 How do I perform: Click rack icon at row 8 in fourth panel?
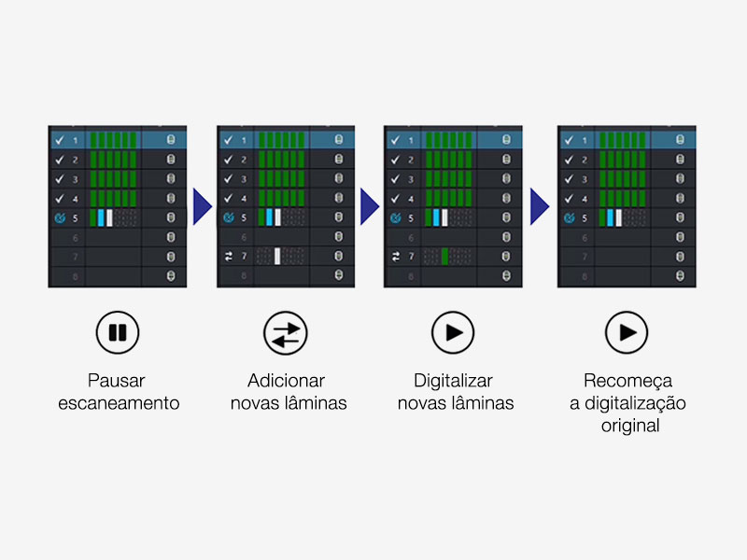(x=679, y=276)
